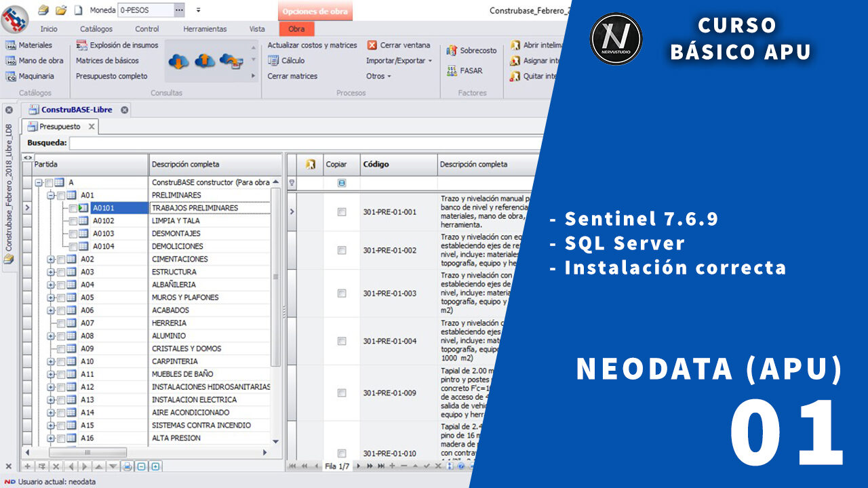Open the Importar/Exportar dropdown
The width and height of the screenshot is (868, 488).
399,60
